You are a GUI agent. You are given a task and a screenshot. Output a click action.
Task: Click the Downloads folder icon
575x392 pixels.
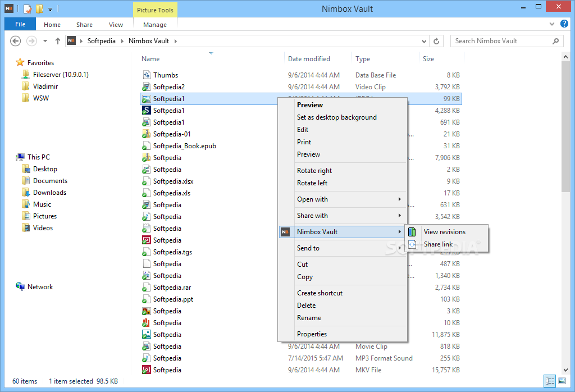point(26,193)
